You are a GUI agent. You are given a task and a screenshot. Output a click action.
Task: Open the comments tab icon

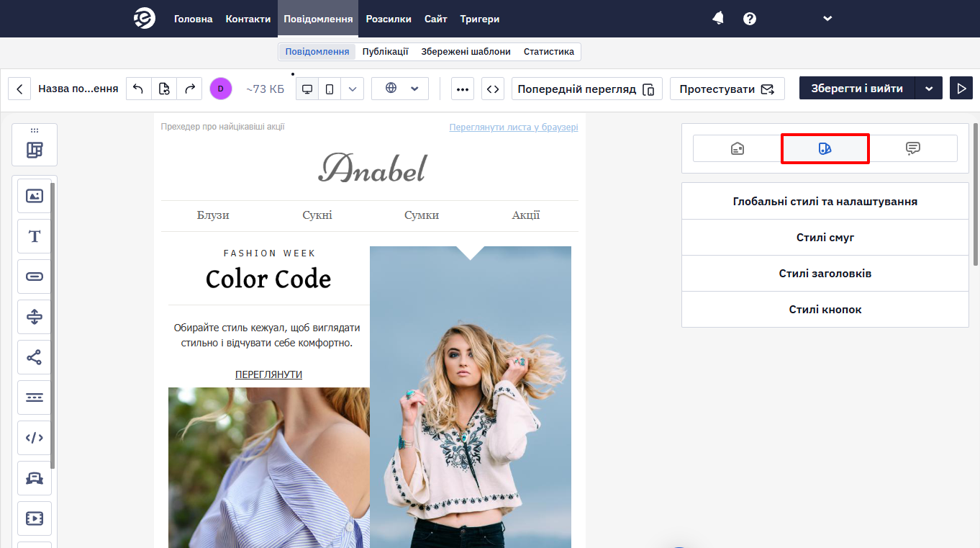click(x=913, y=148)
